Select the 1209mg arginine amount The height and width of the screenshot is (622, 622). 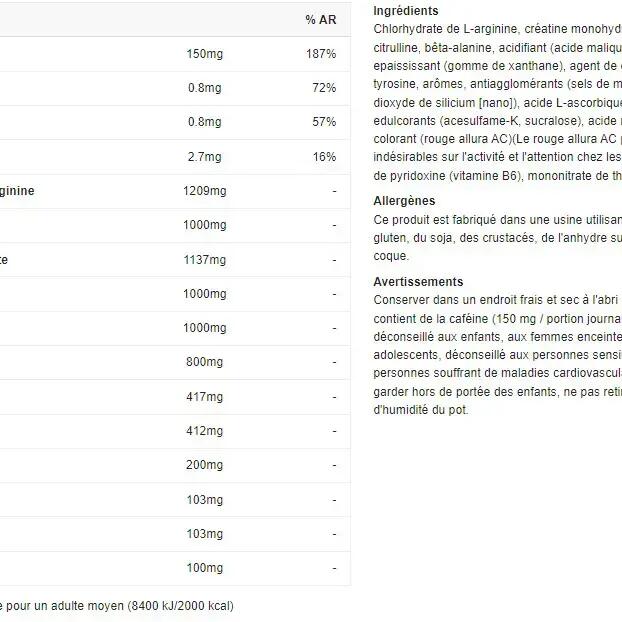tap(205, 191)
